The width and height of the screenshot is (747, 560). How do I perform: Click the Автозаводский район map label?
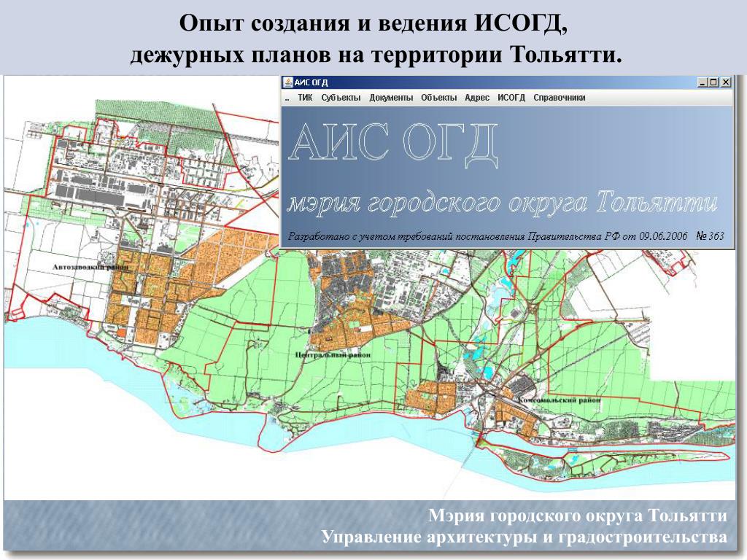click(x=90, y=267)
